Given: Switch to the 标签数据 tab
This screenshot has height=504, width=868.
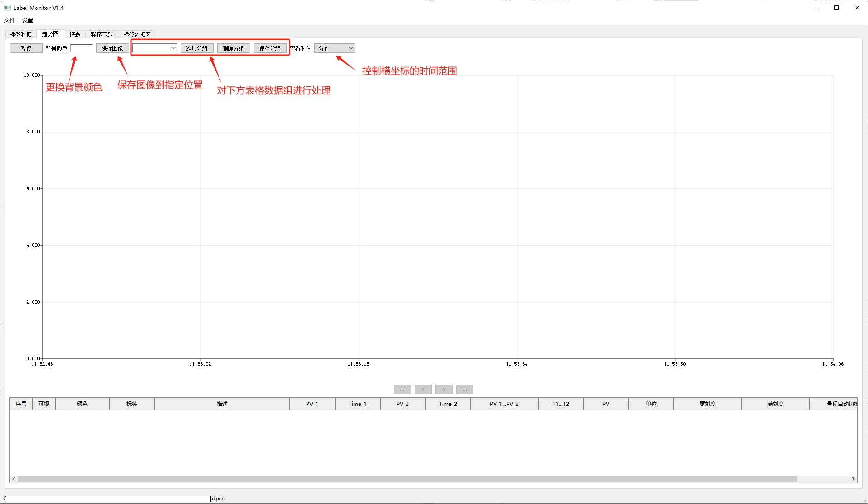Looking at the screenshot, I should pyautogui.click(x=21, y=34).
